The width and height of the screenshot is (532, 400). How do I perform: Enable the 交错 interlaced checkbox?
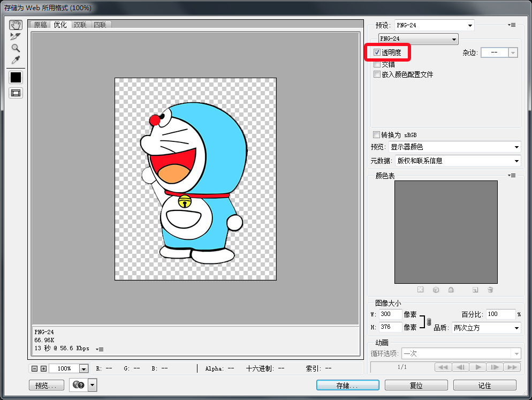pos(377,64)
